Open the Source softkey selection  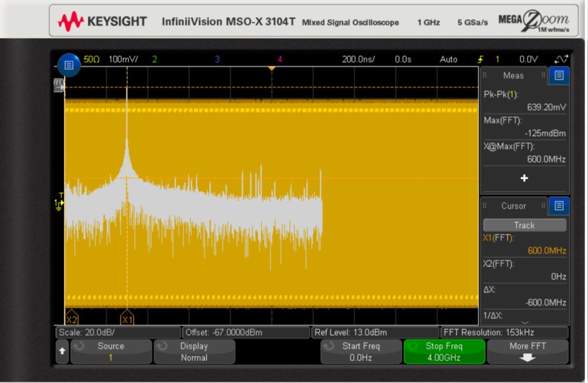coord(111,352)
